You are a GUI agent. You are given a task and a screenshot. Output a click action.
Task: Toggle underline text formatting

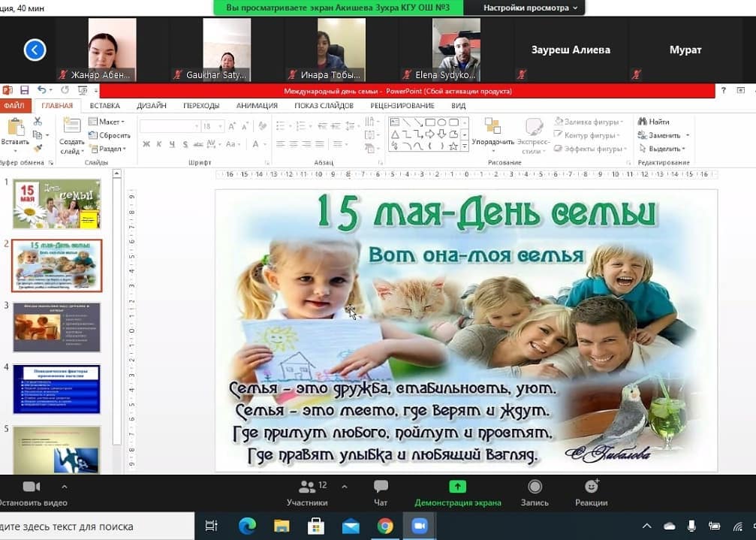[172, 144]
